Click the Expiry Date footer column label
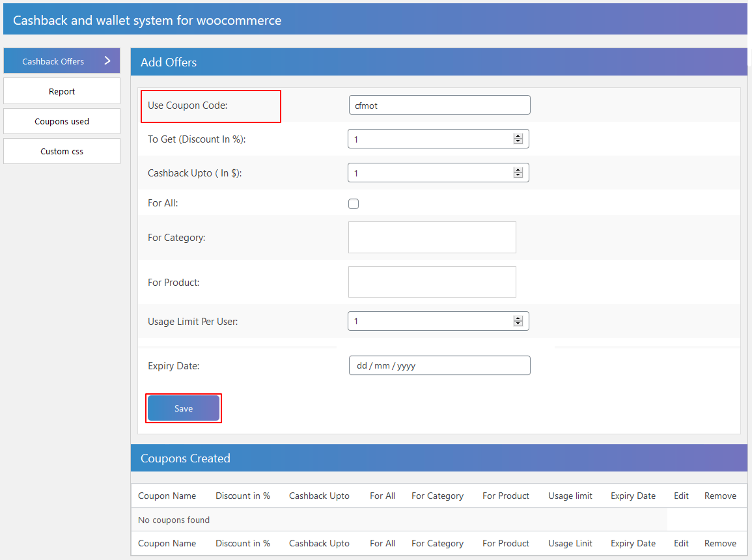 pos(633,543)
